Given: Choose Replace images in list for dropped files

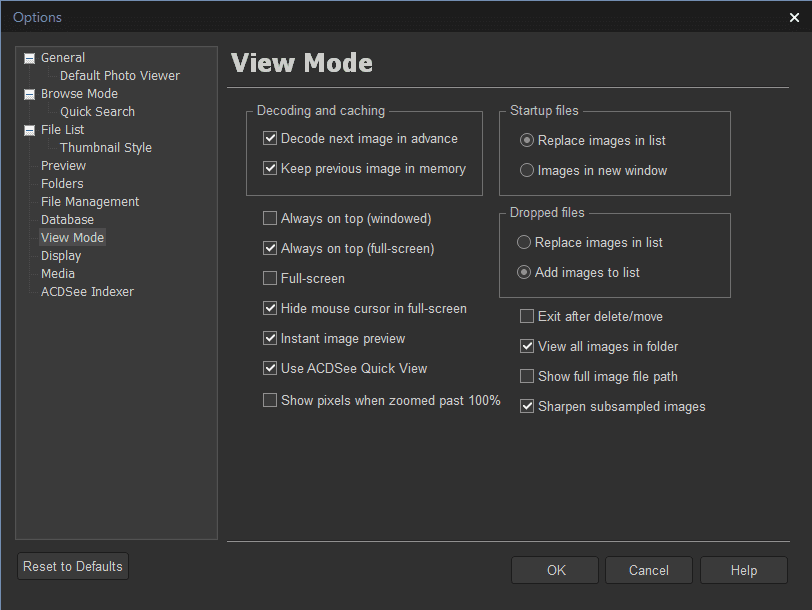Looking at the screenshot, I should (524, 243).
